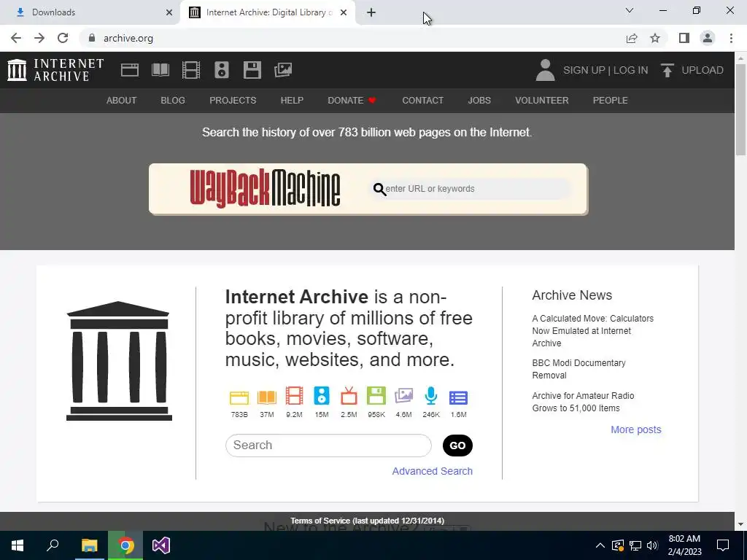Click the Chrome icon in the taskbar
Image resolution: width=747 pixels, height=560 pixels.
125,545
